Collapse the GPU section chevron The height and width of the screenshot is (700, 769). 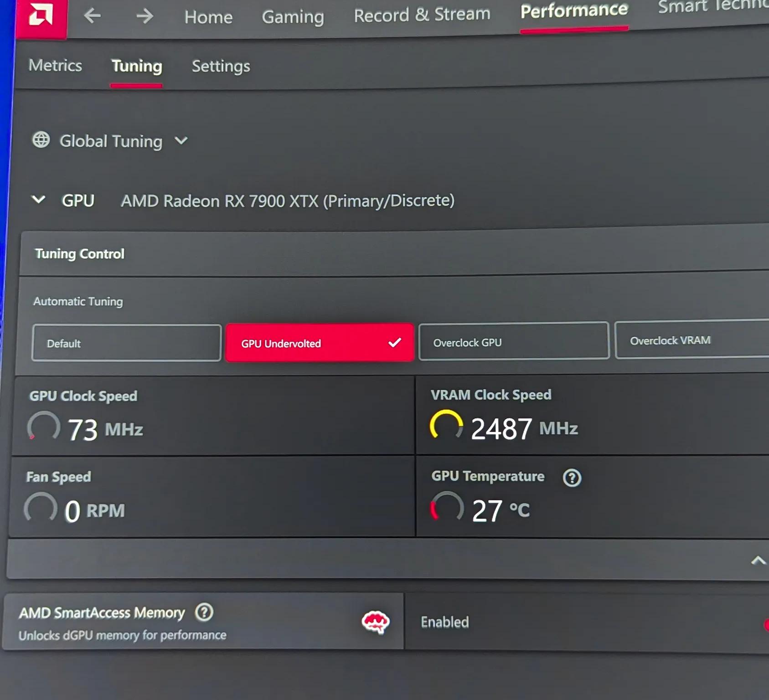coord(39,200)
